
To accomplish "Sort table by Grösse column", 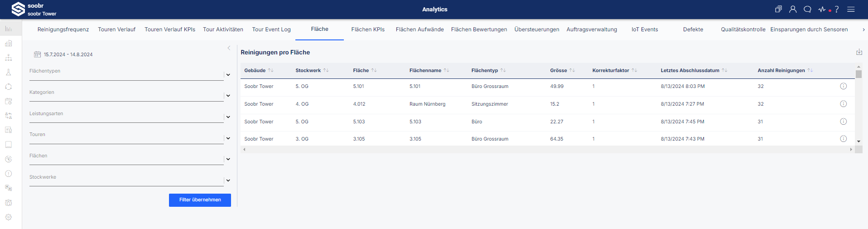I will [x=562, y=70].
